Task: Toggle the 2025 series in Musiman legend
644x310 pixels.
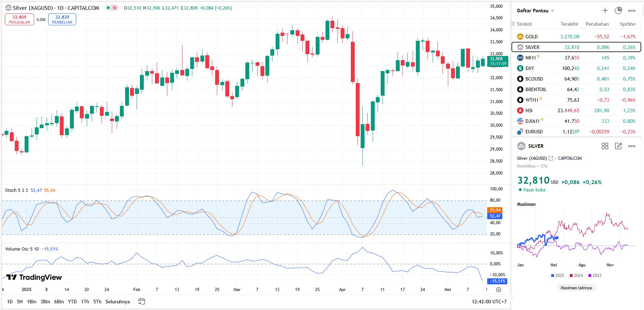Action: click(x=558, y=276)
